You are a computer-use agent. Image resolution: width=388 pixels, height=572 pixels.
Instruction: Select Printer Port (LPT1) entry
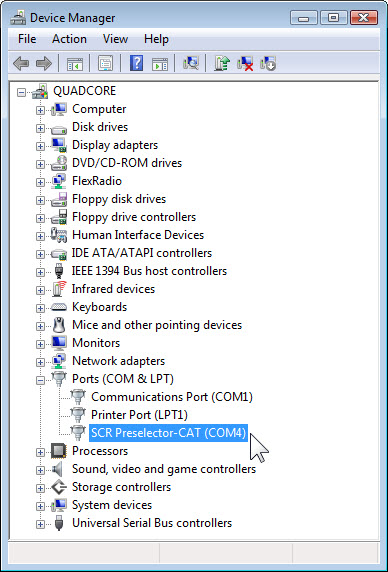point(139,415)
